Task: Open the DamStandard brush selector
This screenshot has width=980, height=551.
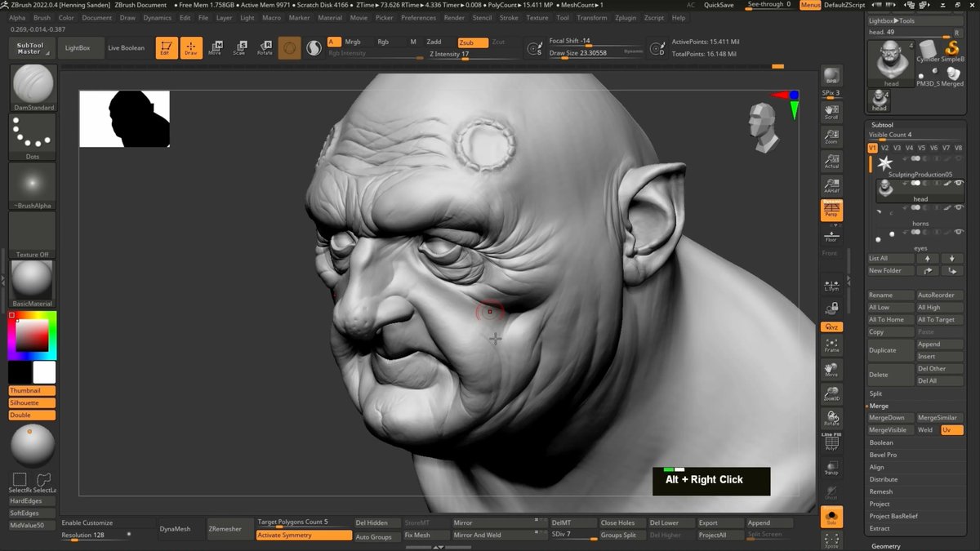Action: point(31,84)
